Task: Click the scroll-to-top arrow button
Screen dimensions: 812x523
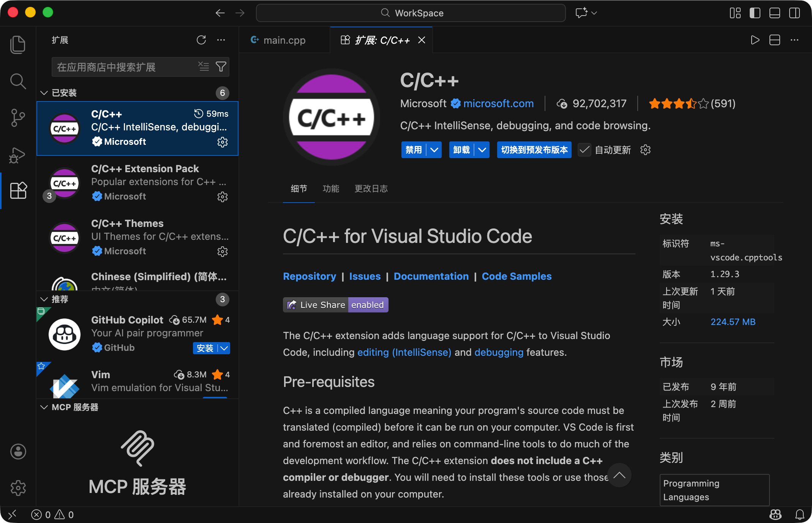Action: pos(619,475)
